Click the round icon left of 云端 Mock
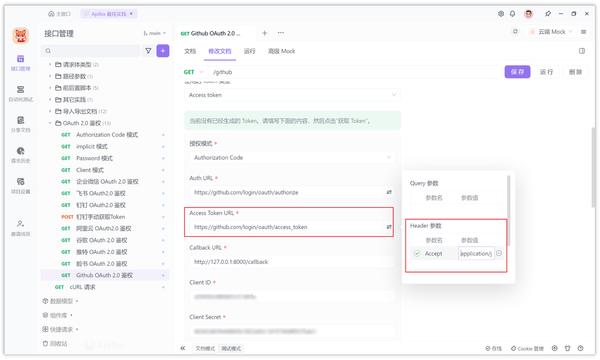The image size is (600, 360). pyautogui.click(x=515, y=31)
